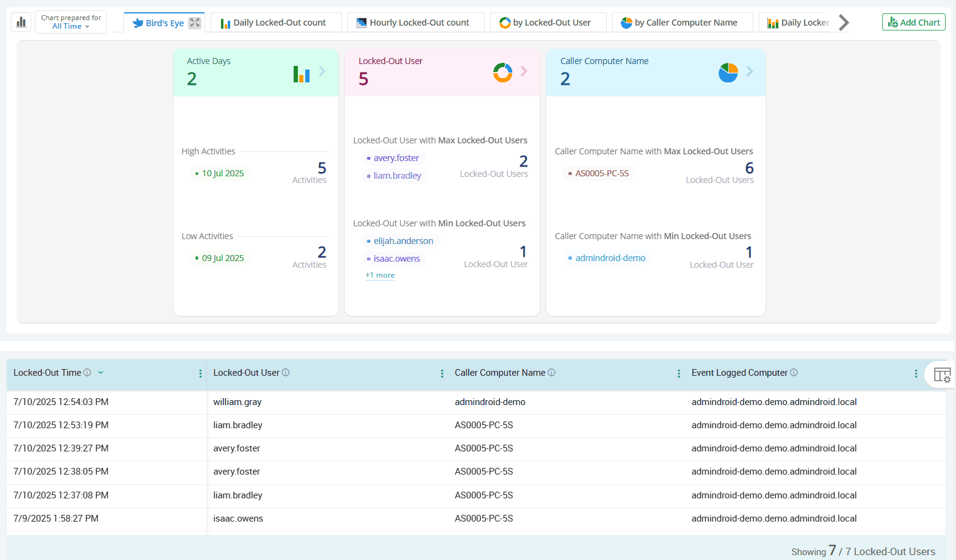Expand the Active Days card chevron

click(322, 71)
